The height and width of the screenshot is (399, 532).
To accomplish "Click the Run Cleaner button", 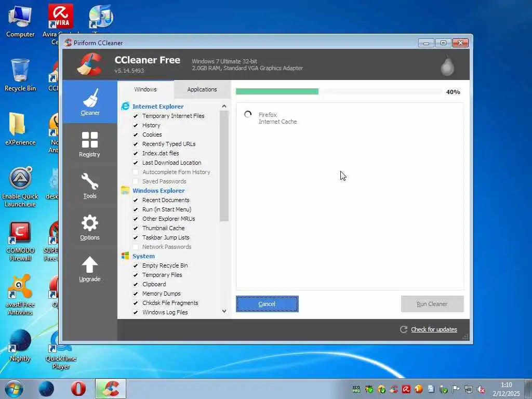I will (x=432, y=303).
